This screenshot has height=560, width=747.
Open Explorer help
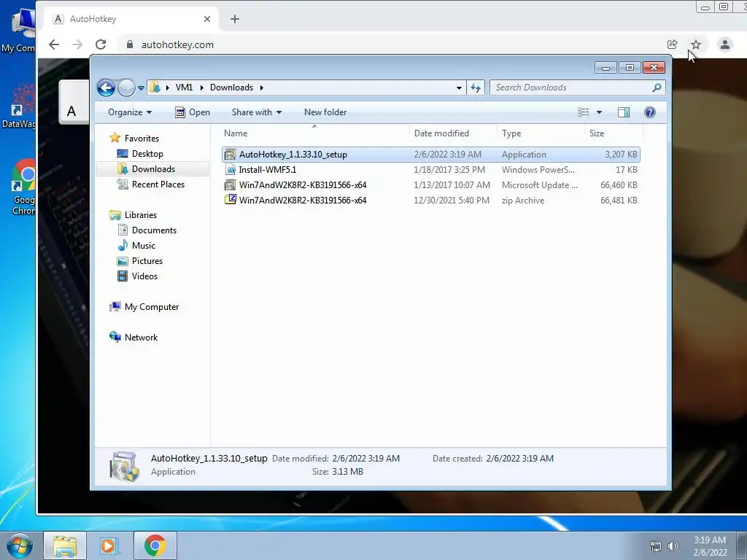click(x=650, y=112)
